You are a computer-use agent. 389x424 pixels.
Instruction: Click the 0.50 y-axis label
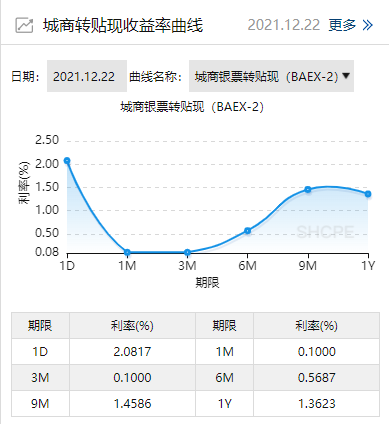[47, 233]
